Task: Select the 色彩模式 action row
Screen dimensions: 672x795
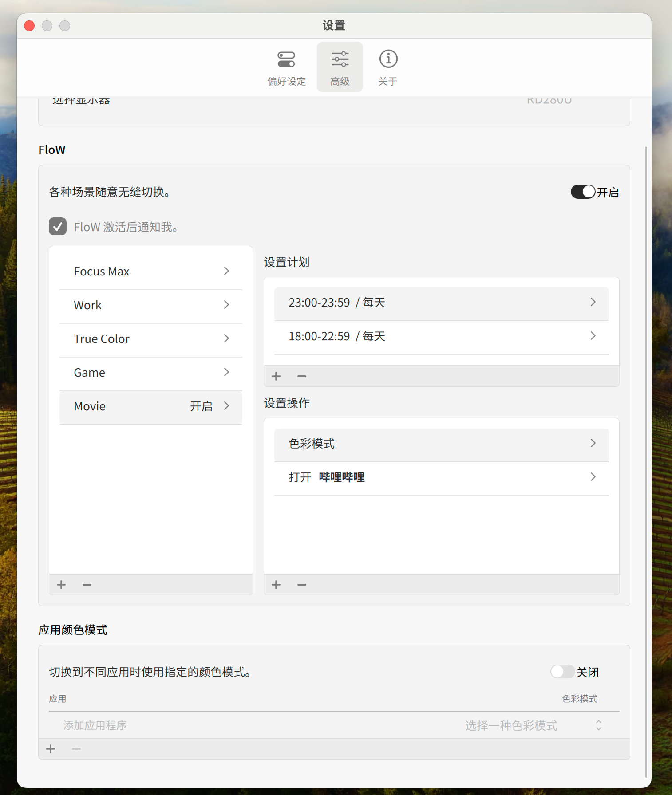Action: [x=441, y=445]
